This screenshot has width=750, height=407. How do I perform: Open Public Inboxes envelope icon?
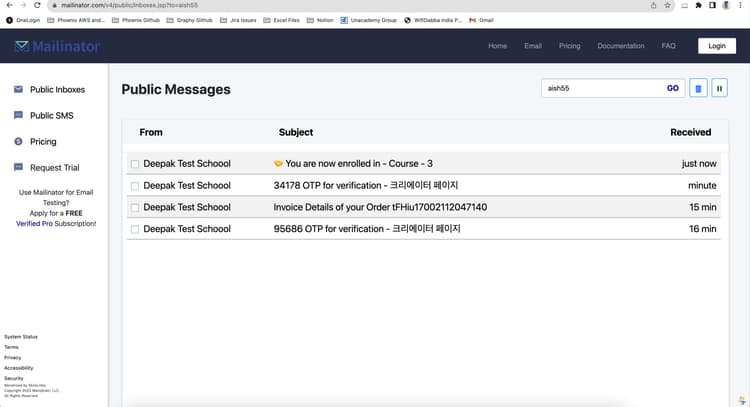click(x=18, y=89)
